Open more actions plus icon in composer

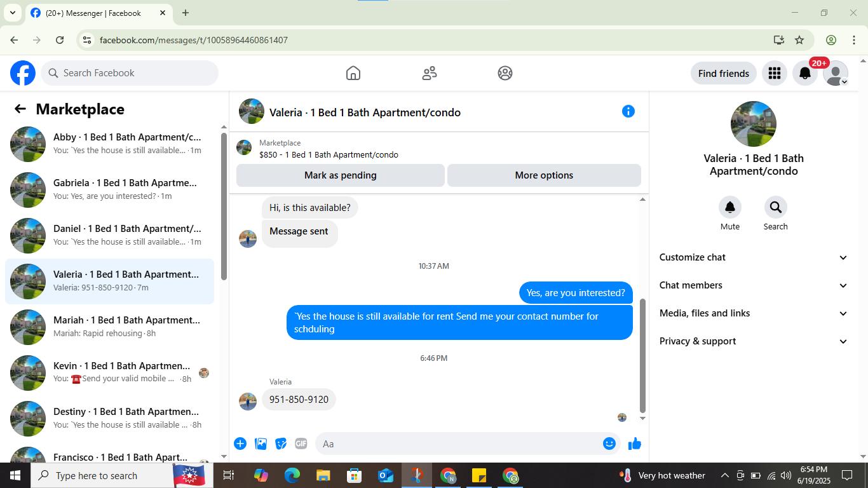[x=240, y=444]
